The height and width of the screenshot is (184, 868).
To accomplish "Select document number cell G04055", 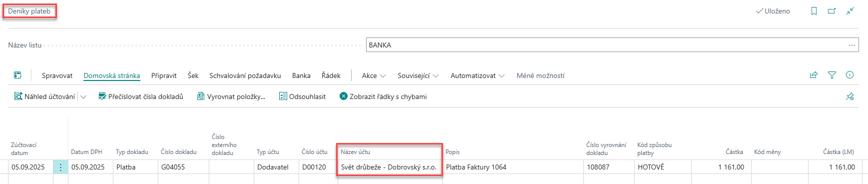I will pyautogui.click(x=183, y=167).
